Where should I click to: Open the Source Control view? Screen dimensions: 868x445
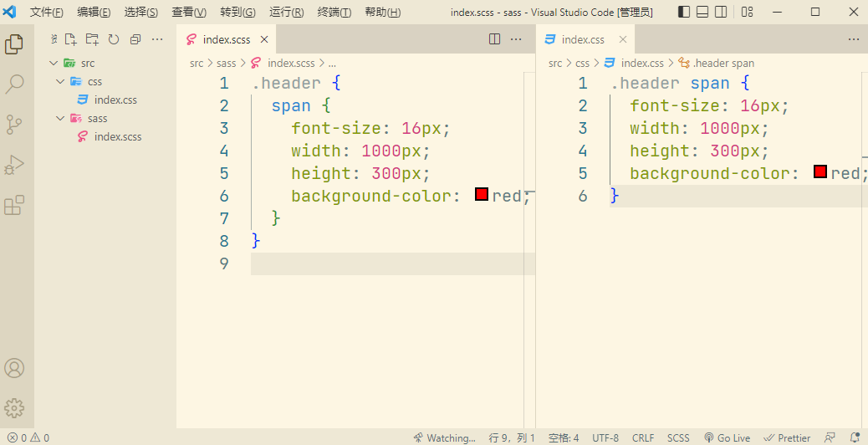[x=14, y=125]
